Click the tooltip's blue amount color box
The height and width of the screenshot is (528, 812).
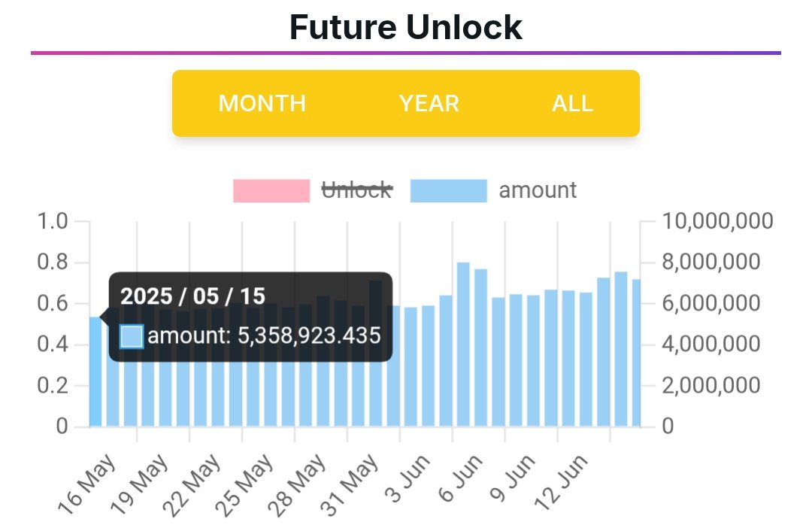click(132, 336)
